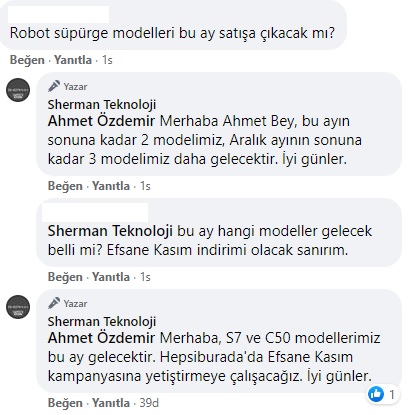The image size is (412, 415).
Task: Like the robot süpürge question comment
Action: point(27,60)
